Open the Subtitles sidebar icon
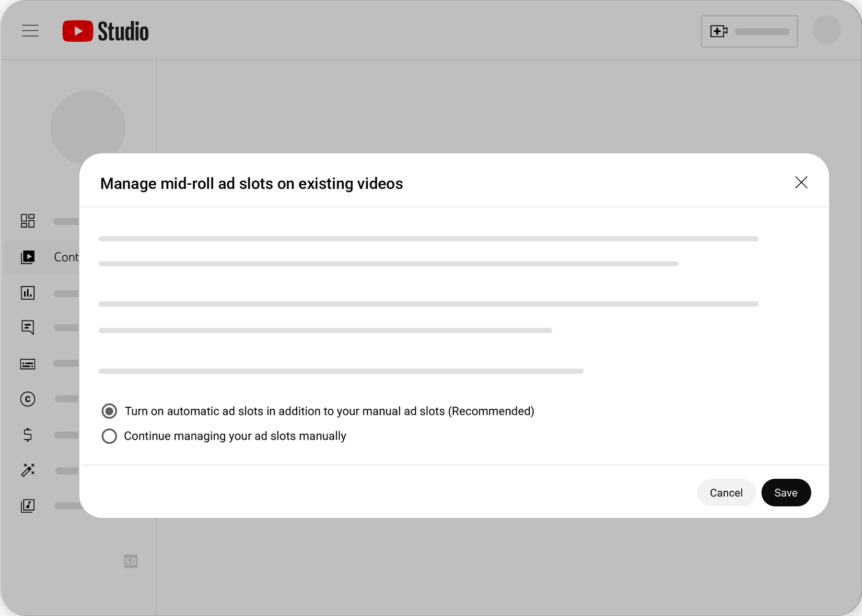 pyautogui.click(x=28, y=364)
